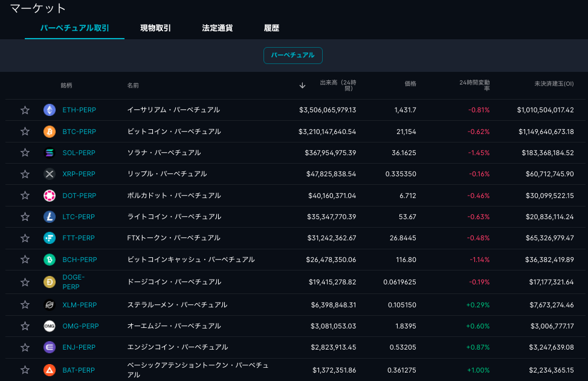Sort by 未決済建玉(OI) column header

pyautogui.click(x=554, y=85)
